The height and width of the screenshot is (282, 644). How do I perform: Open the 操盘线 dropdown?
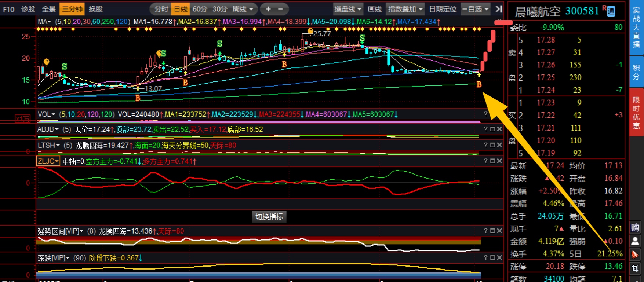click(348, 9)
